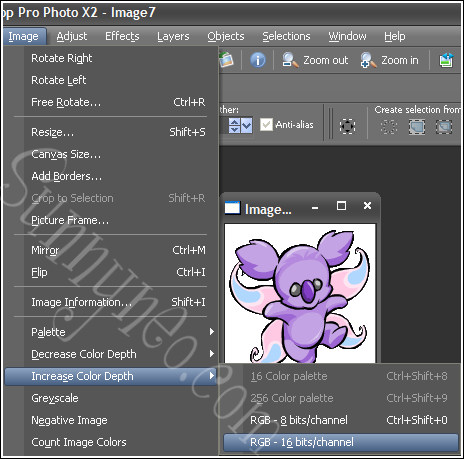Click the feather value spinner arrows
464x459 pixels.
tap(234, 125)
